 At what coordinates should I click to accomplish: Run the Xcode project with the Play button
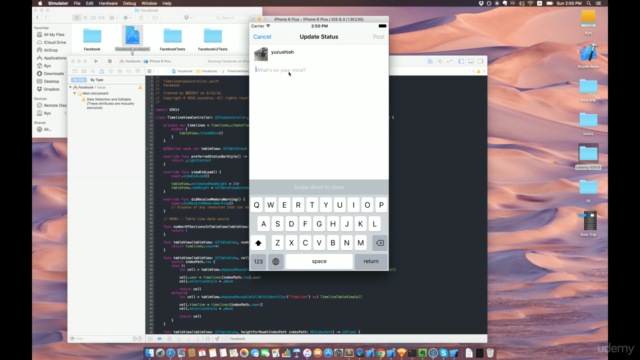96,61
